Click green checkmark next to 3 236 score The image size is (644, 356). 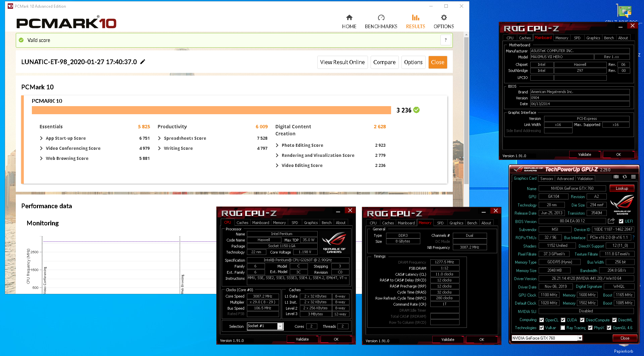click(x=417, y=110)
